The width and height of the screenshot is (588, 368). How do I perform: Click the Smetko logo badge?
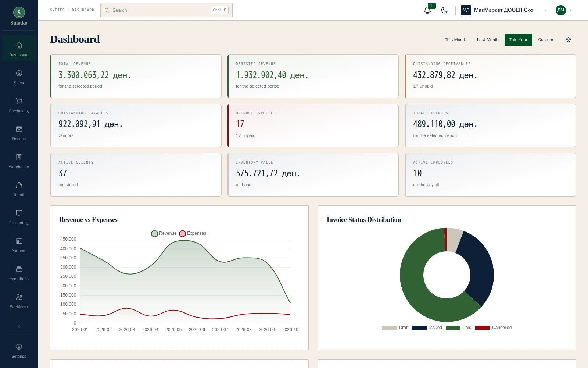point(19,13)
